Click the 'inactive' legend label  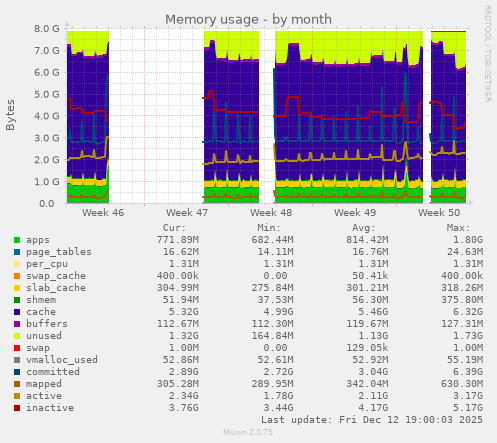[x=50, y=408]
